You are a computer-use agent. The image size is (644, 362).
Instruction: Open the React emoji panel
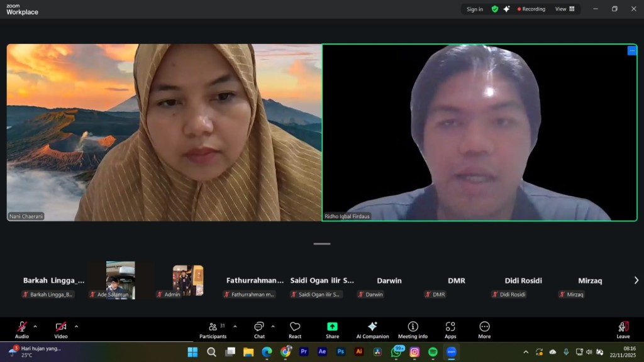pos(294,328)
